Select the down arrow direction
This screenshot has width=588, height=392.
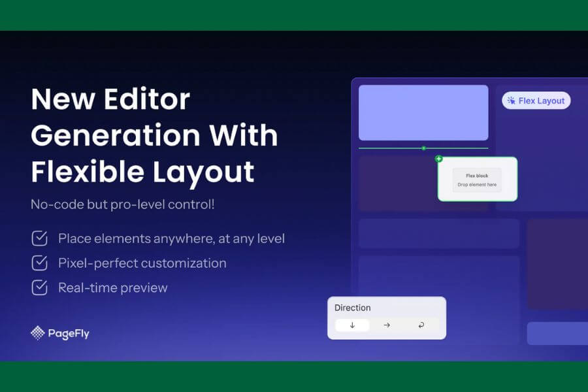point(352,325)
